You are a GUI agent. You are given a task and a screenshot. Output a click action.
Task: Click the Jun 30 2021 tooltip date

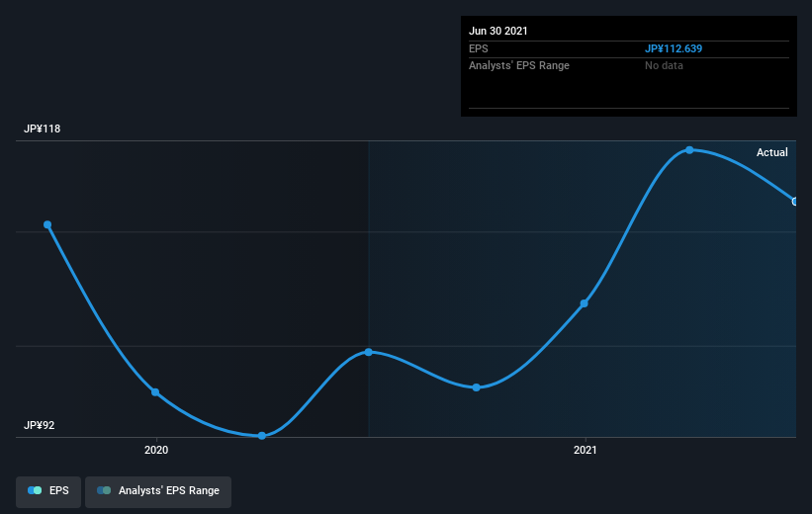pos(498,31)
